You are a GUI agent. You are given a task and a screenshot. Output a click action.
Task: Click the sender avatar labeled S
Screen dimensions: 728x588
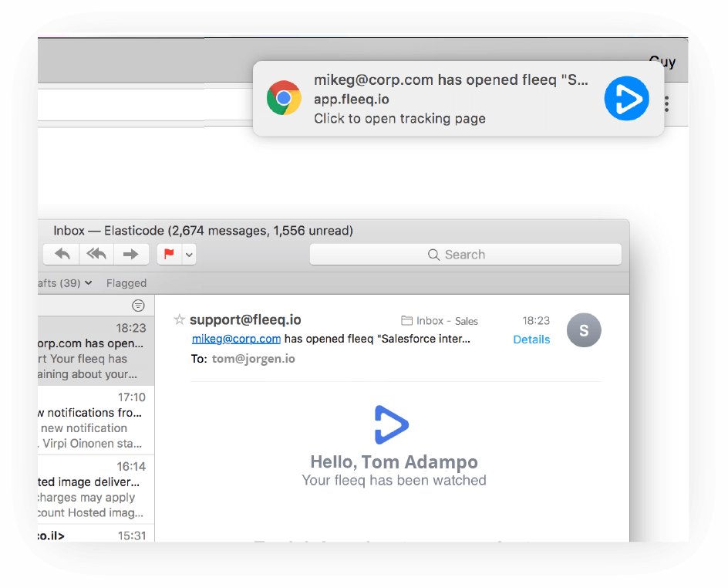[x=584, y=330]
